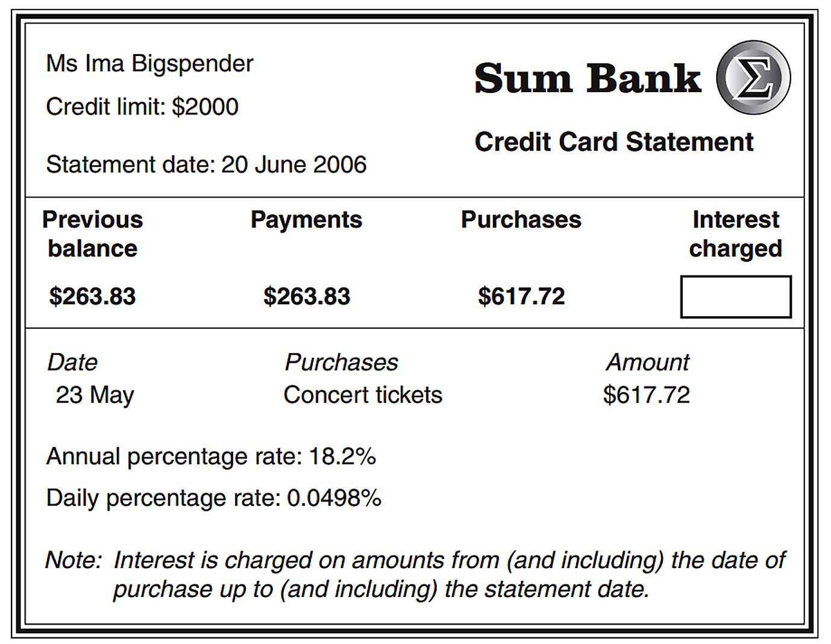Click the Previous balance column header

click(93, 234)
